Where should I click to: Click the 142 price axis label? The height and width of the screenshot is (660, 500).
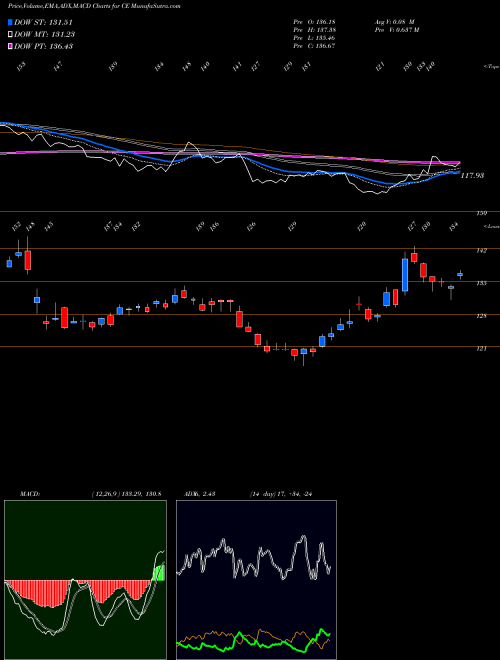(481, 251)
